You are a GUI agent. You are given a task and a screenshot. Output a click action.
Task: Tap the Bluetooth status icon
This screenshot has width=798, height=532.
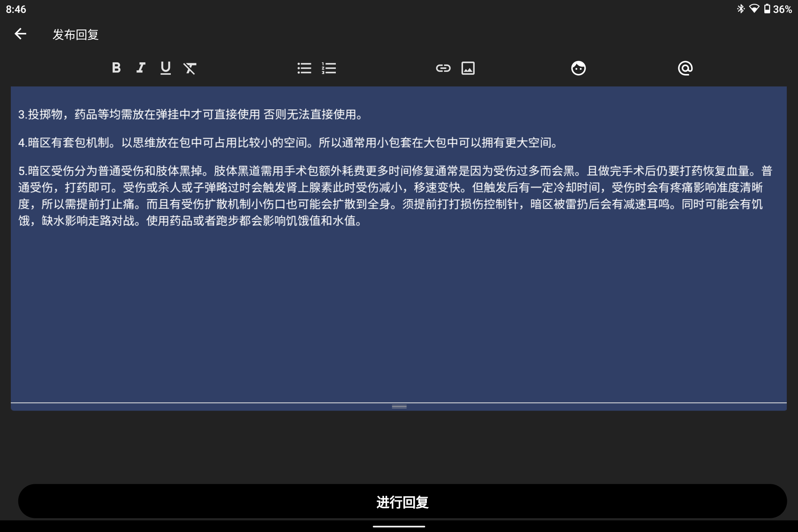[741, 9]
